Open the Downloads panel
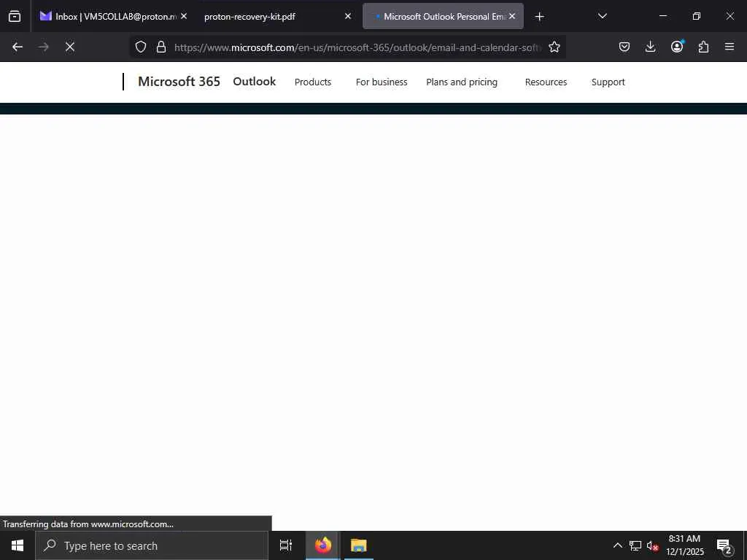 (650, 47)
